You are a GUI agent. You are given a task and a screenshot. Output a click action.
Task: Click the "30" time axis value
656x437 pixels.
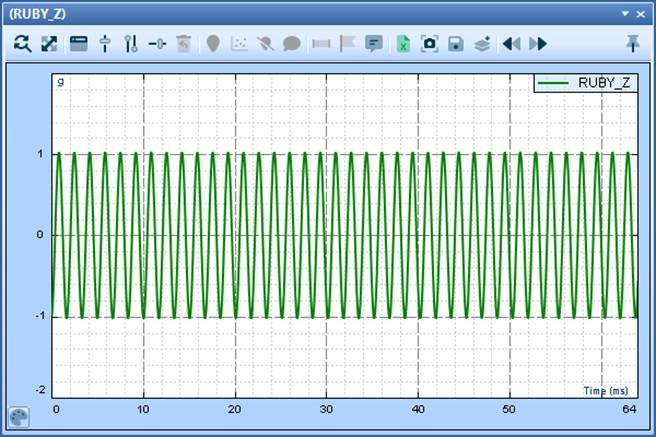point(326,409)
